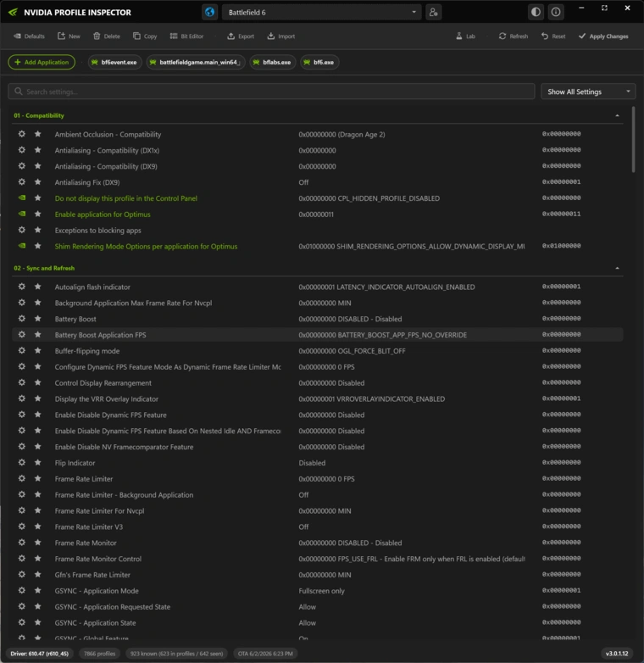Screen dimensions: 644x663
Task: Import a profile
Action: [281, 36]
